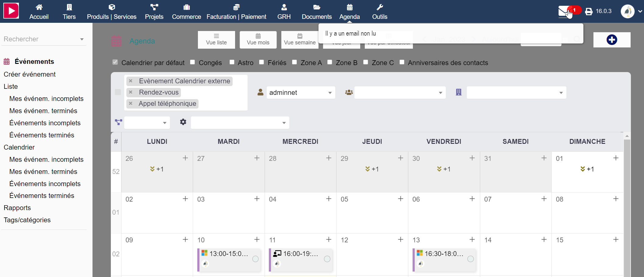
Task: Expand the extra events chevron on day 26
Action: click(152, 169)
